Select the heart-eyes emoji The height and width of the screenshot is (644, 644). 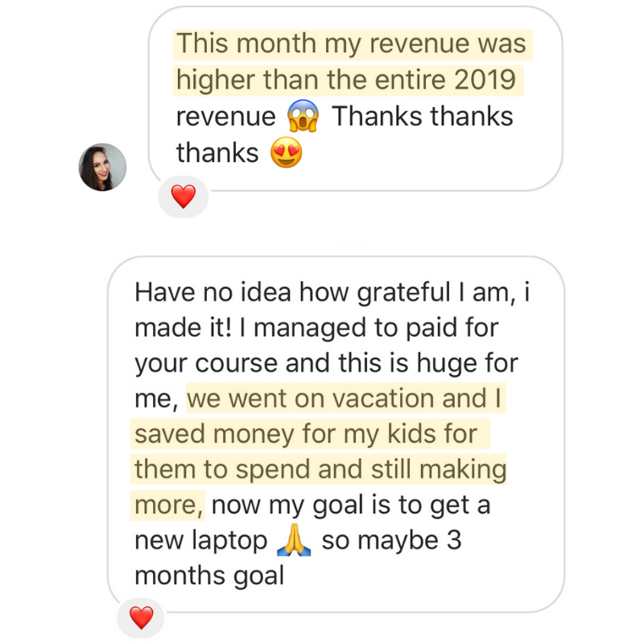click(287, 152)
